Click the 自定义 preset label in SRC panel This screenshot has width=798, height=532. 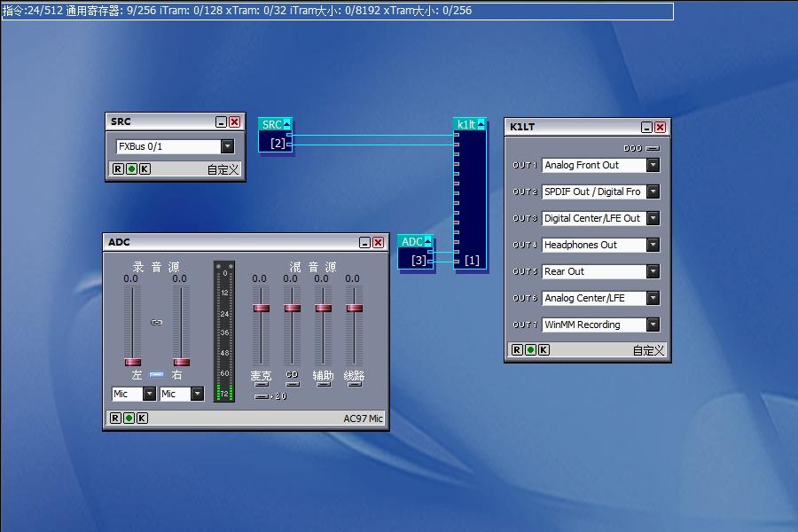[x=223, y=169]
